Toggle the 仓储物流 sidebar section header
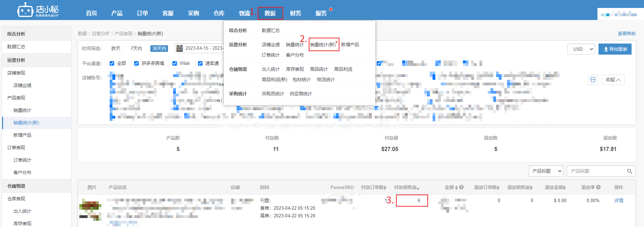 [x=37, y=186]
